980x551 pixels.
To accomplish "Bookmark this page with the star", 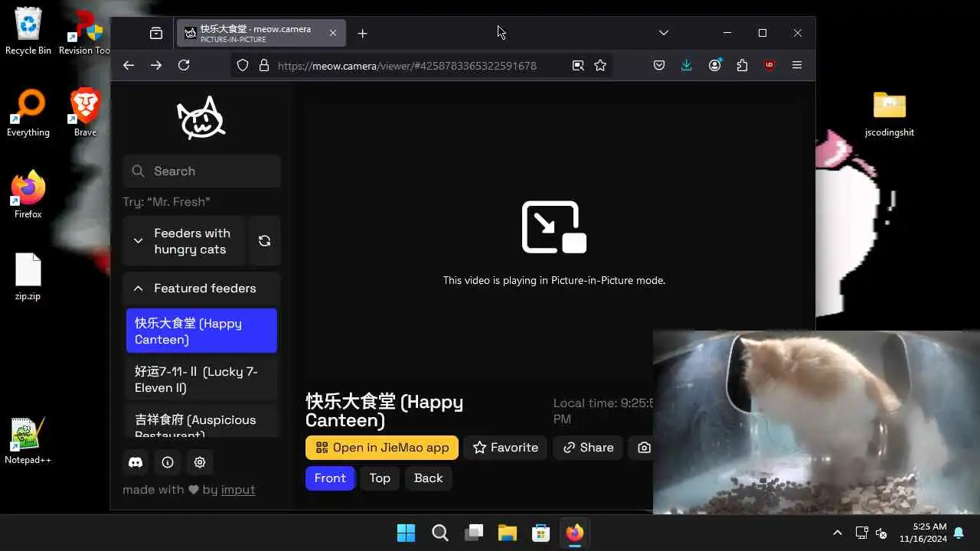I will pos(600,66).
